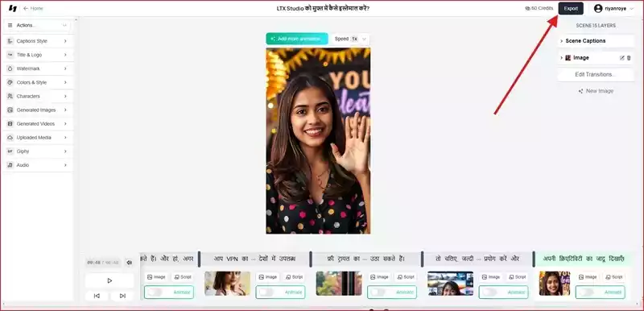Screen dimensions: 644x311
Task: Expand Captions Style with its chevron
Action: [x=65, y=41]
